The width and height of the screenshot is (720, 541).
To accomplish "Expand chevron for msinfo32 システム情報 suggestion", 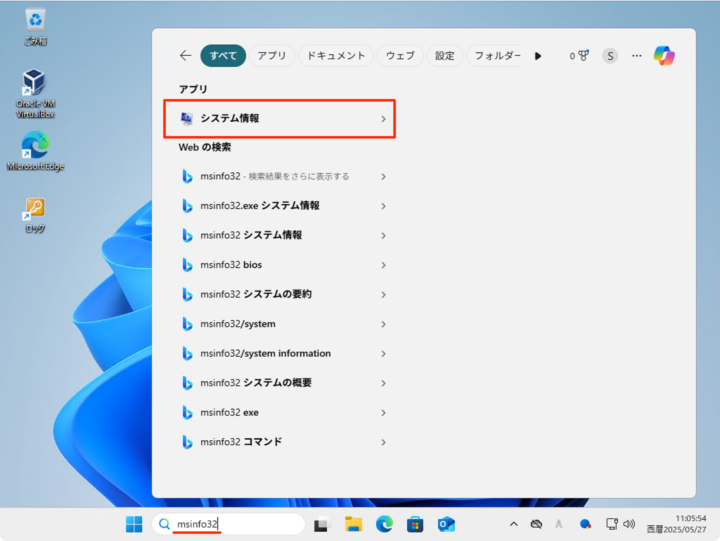I will [383, 236].
